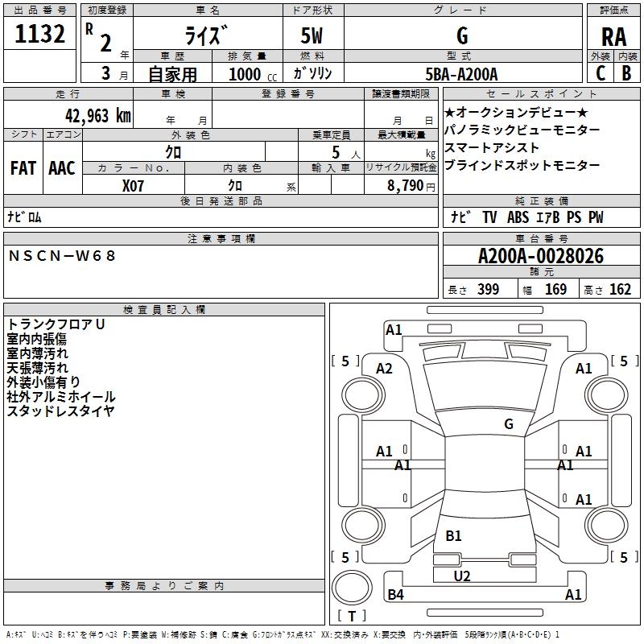
Task: Click the chassis number "A200A-0028026"
Action: tap(541, 256)
